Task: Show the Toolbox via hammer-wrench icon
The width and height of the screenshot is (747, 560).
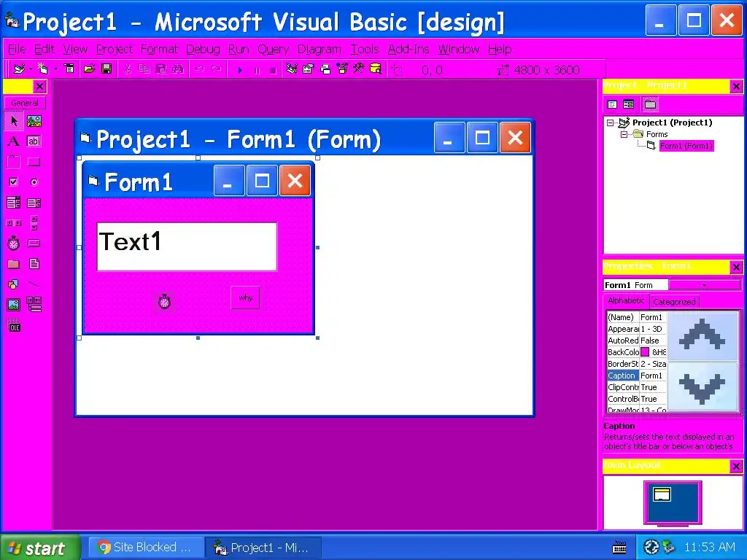Action: (358, 69)
